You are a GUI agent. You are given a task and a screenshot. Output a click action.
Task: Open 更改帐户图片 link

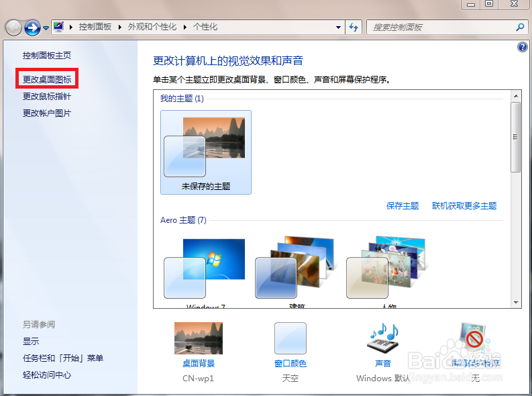47,113
